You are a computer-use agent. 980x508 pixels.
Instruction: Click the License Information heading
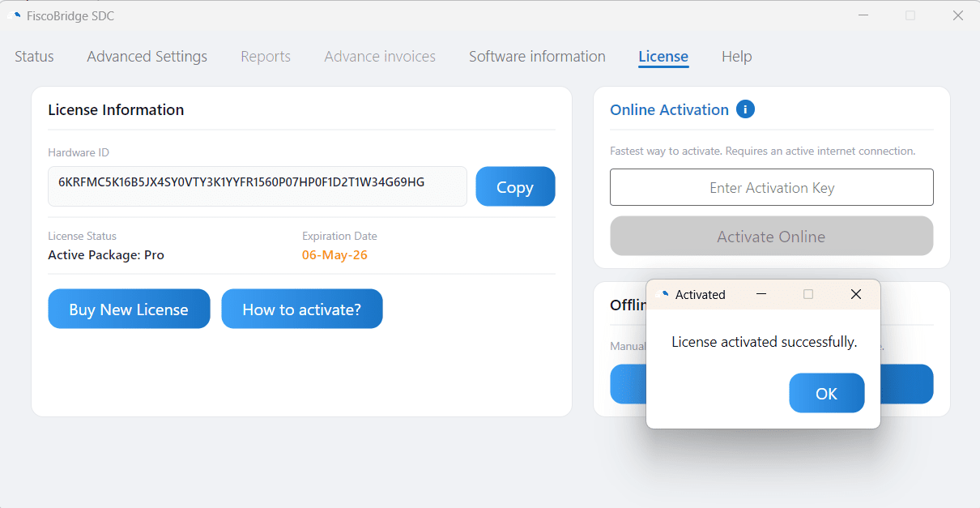116,110
